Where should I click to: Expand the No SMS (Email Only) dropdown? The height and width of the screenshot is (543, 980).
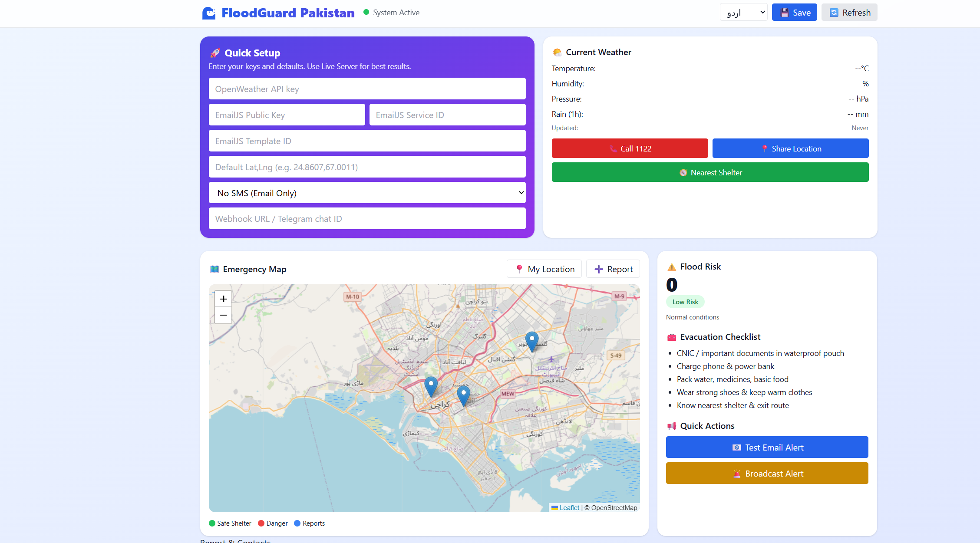pyautogui.click(x=367, y=193)
